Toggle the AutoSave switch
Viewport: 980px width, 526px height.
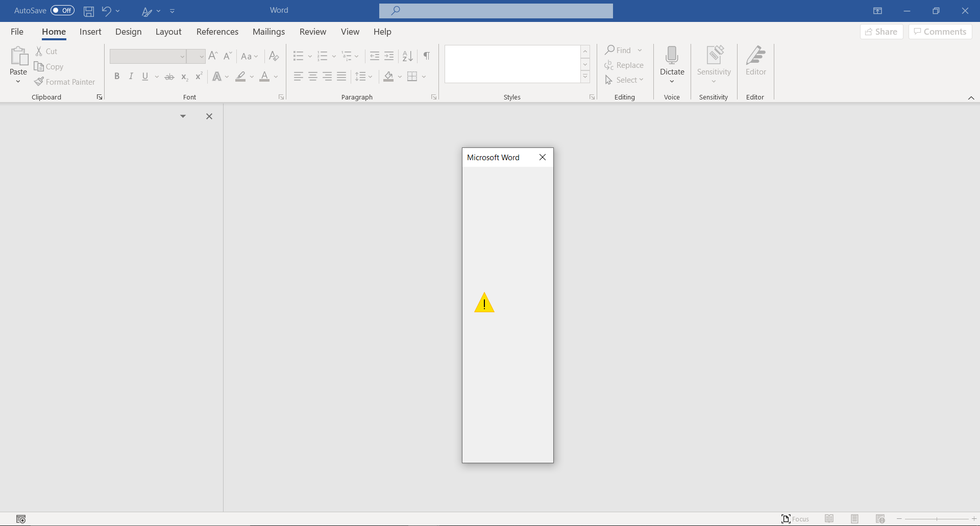click(x=62, y=11)
